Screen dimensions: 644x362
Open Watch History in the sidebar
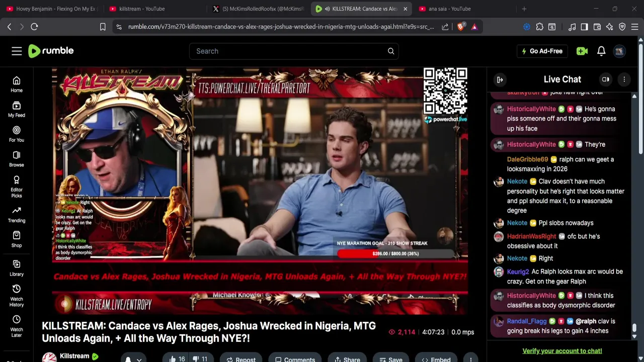pos(17,296)
